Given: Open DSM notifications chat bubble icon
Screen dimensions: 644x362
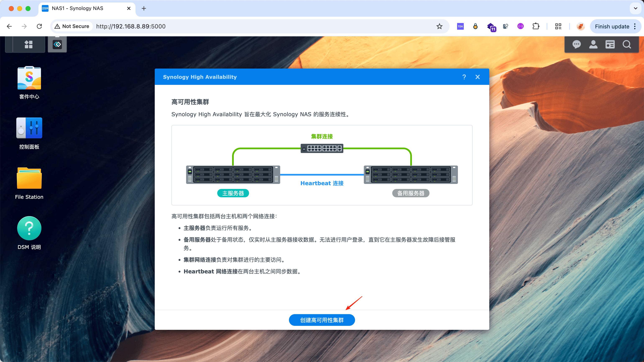Looking at the screenshot, I should [576, 45].
